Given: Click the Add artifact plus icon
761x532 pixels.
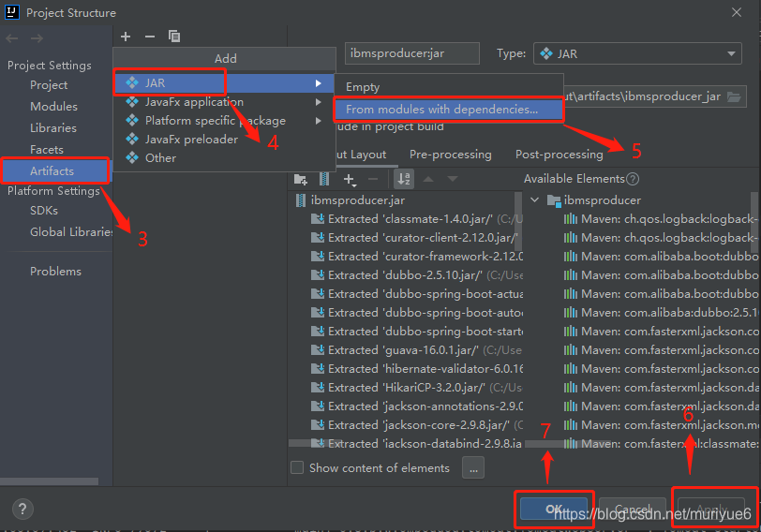Looking at the screenshot, I should 126,37.
